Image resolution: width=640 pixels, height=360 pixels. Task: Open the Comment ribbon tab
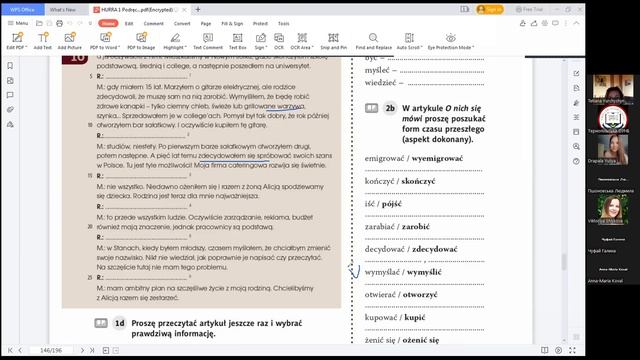click(x=153, y=23)
